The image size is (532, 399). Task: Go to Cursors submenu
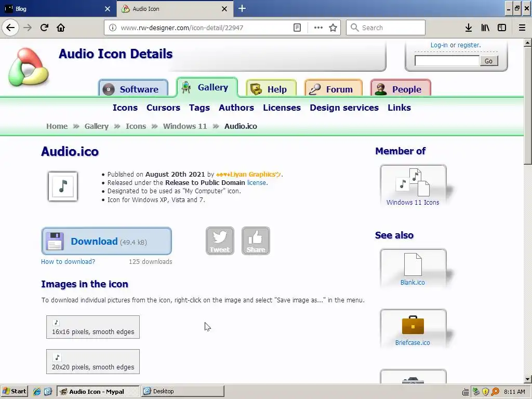(163, 108)
